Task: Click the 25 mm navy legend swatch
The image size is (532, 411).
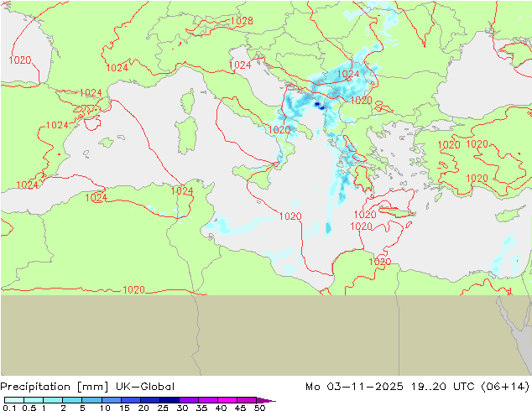Action: [170, 400]
